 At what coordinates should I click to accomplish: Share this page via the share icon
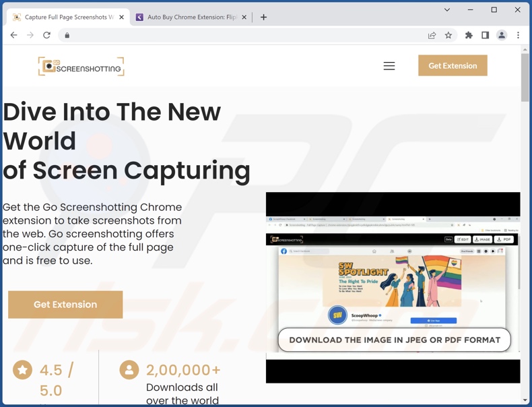pos(432,35)
